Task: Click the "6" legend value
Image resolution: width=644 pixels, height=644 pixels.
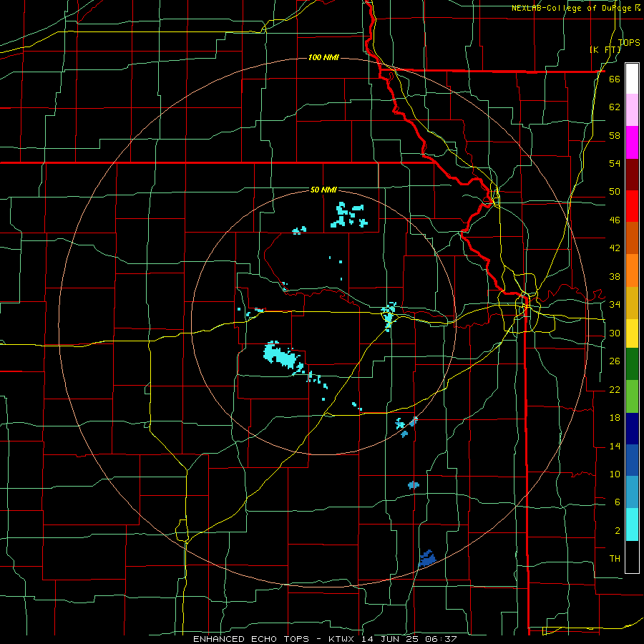Action: click(x=617, y=502)
